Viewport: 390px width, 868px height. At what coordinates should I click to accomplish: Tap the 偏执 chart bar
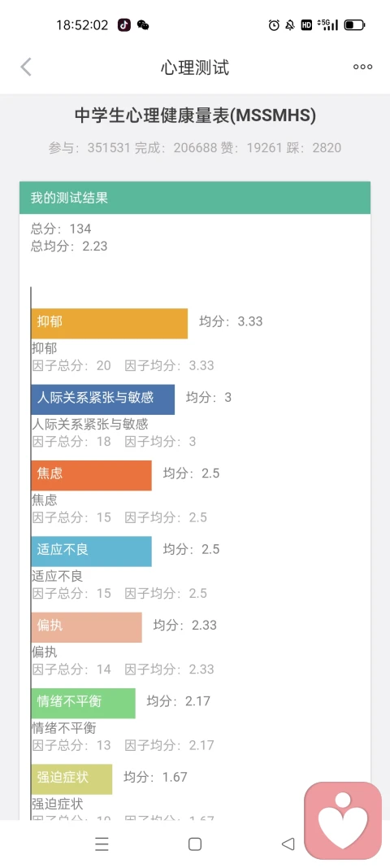pyautogui.click(x=86, y=626)
